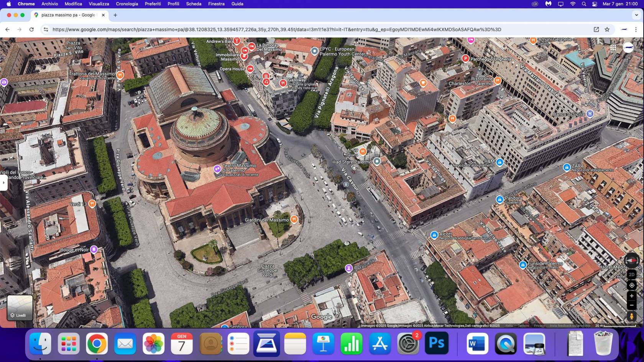Open the Scheda menu
The image size is (644, 362).
point(194,4)
